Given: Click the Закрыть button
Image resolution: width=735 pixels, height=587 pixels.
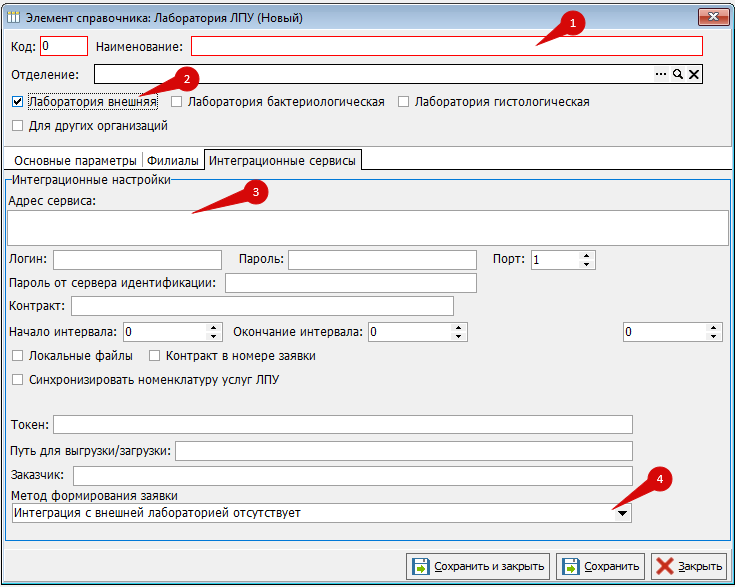Looking at the screenshot, I should tap(689, 566).
